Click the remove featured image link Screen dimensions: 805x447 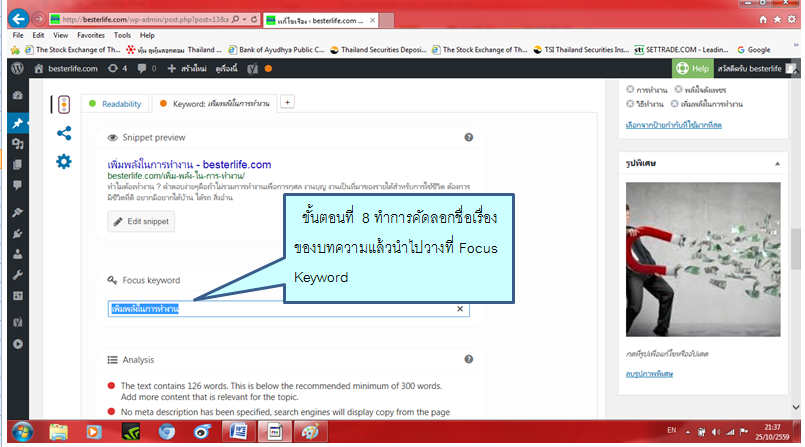pos(649,374)
